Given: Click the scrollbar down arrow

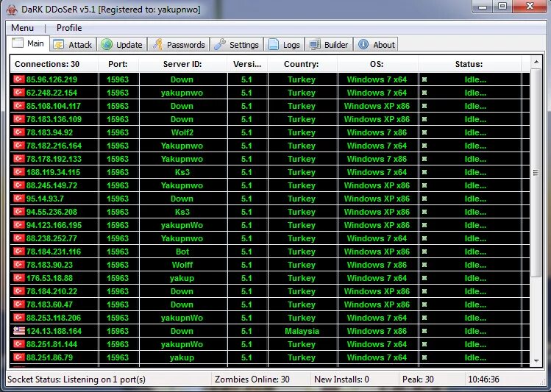Looking at the screenshot, I should pyautogui.click(x=536, y=360).
